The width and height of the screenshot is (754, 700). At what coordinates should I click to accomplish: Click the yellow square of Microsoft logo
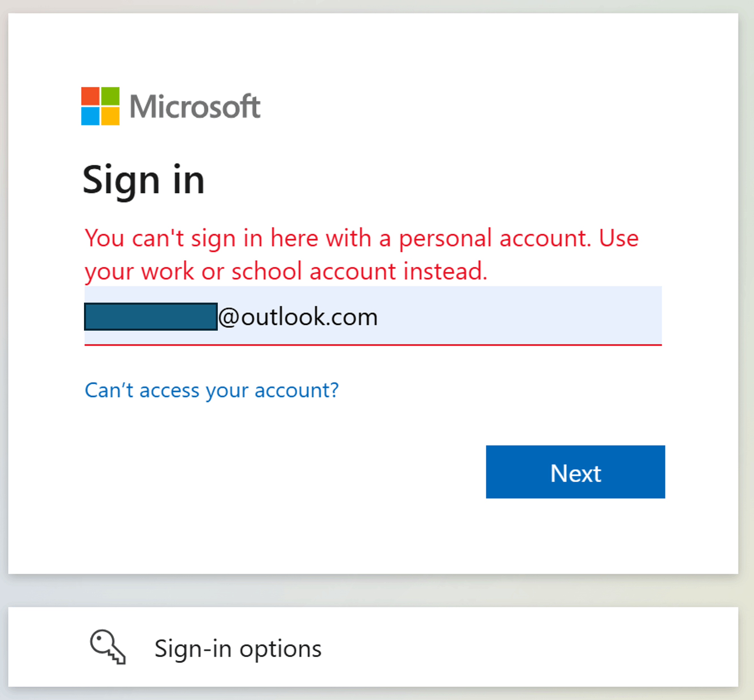(110, 116)
